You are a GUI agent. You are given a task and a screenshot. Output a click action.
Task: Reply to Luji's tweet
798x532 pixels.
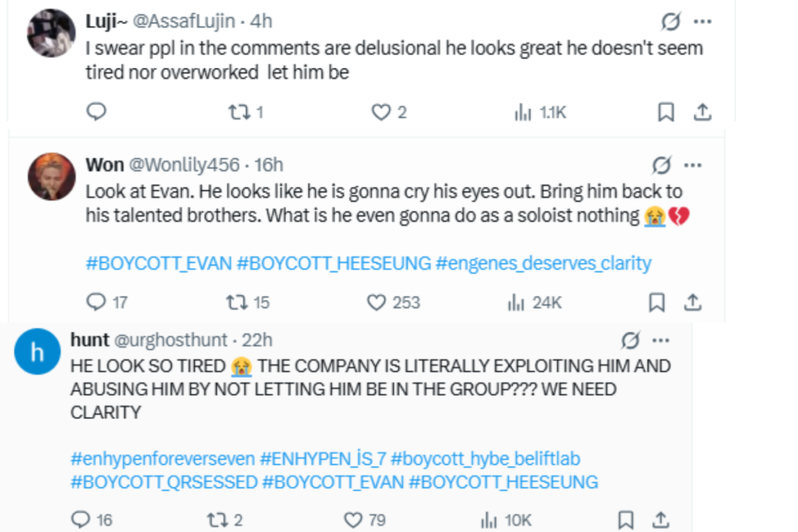[96, 111]
